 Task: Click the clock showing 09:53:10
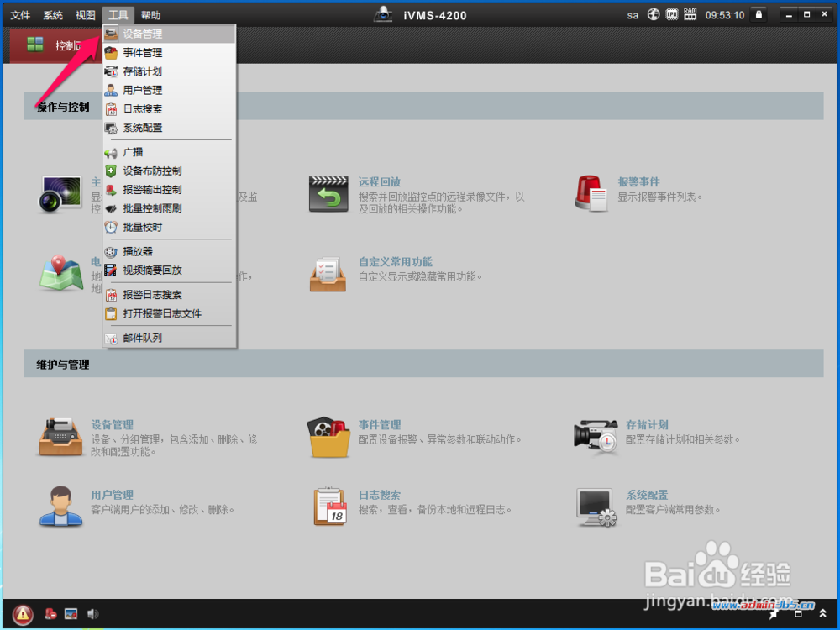click(x=725, y=15)
